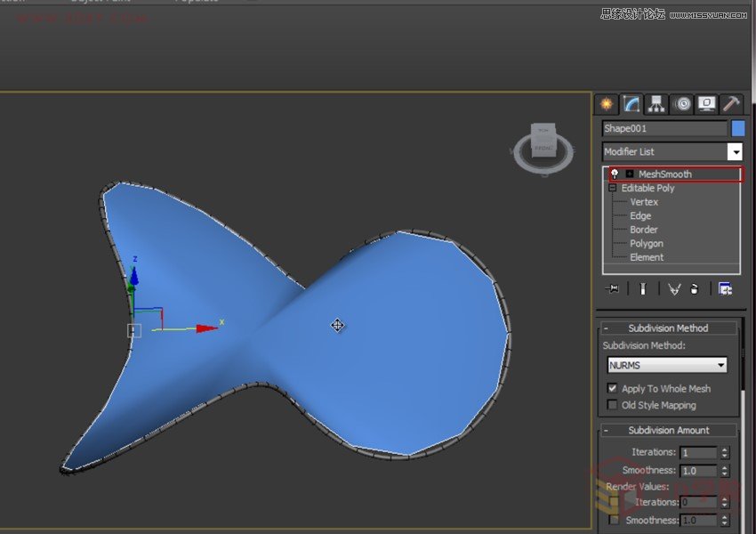The width and height of the screenshot is (756, 534).
Task: Click Render Values Smoothness spinner
Action: click(x=724, y=520)
